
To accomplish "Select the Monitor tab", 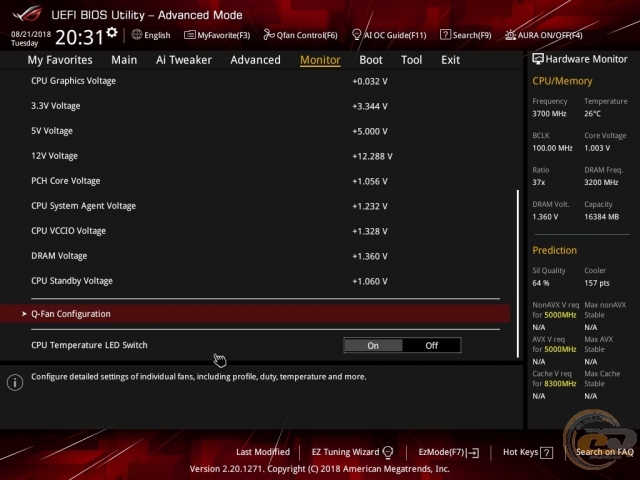I will tap(320, 60).
